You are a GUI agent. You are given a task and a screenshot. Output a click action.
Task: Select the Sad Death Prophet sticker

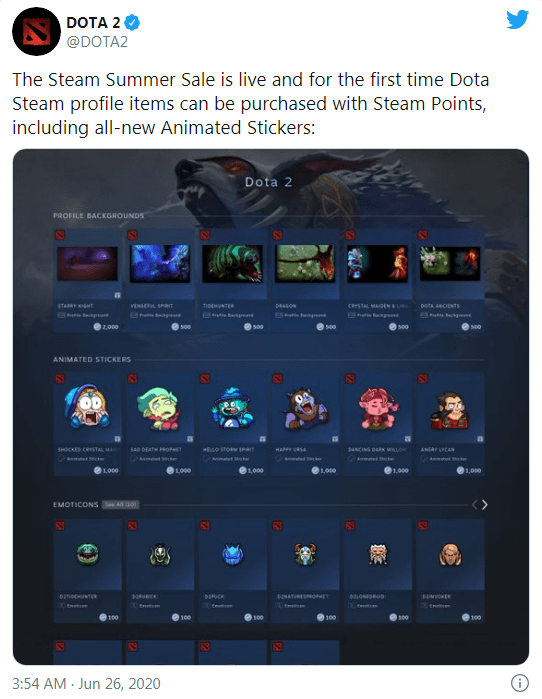pos(160,425)
